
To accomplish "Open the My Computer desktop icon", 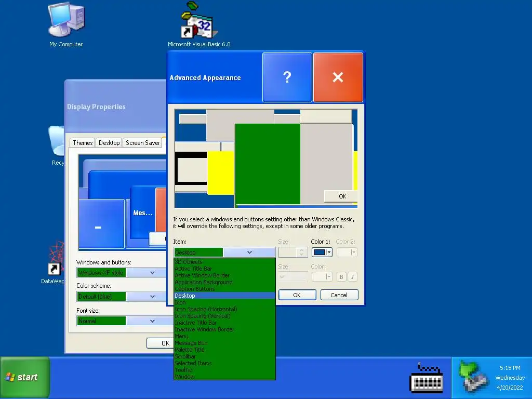I will click(x=66, y=25).
